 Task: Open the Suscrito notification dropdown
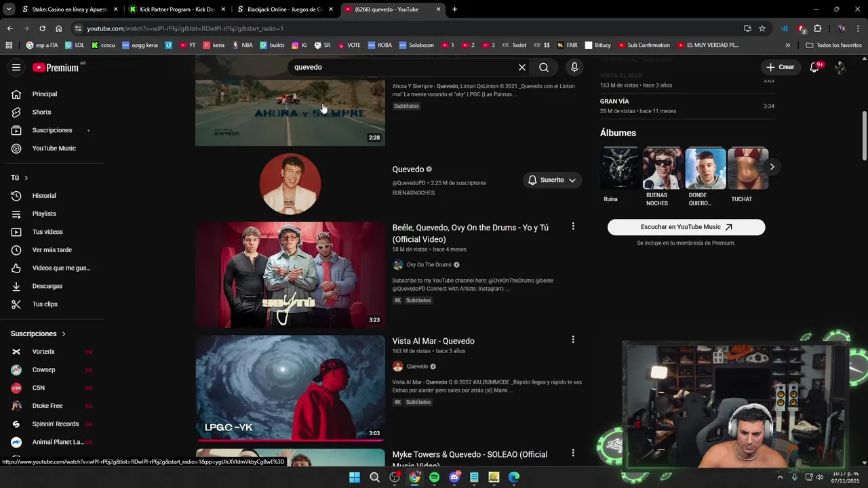coord(552,180)
